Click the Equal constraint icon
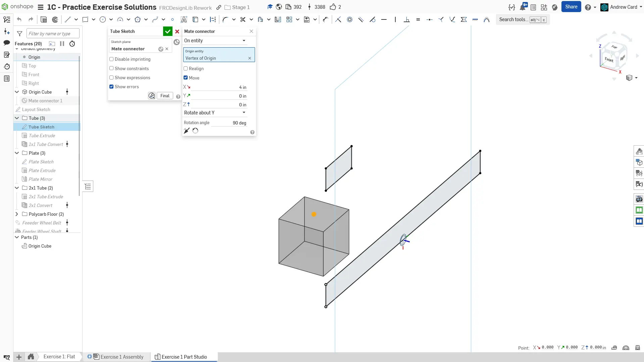The height and width of the screenshot is (362, 644). point(418,19)
